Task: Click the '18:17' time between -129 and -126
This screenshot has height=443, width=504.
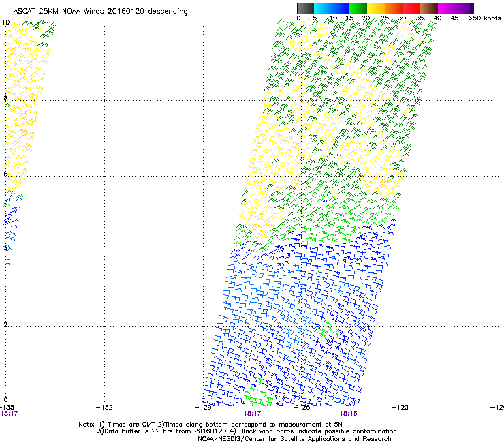Action: [x=252, y=414]
